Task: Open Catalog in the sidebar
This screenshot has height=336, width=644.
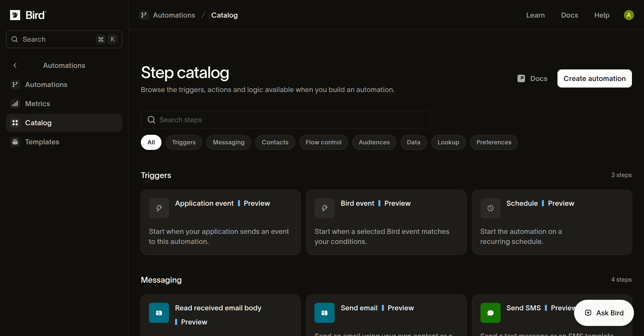Action: 64,123
